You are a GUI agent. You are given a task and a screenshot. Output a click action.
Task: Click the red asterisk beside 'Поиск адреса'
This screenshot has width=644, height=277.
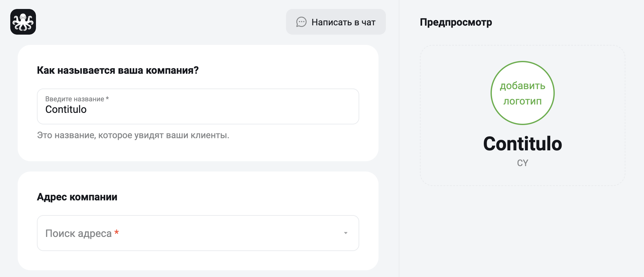[117, 232]
